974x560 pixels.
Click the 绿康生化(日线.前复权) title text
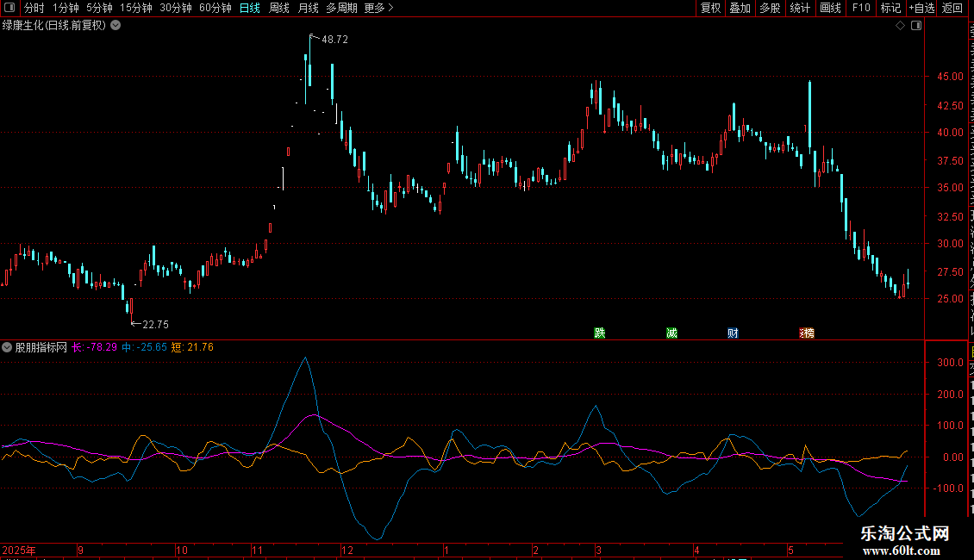pos(54,26)
